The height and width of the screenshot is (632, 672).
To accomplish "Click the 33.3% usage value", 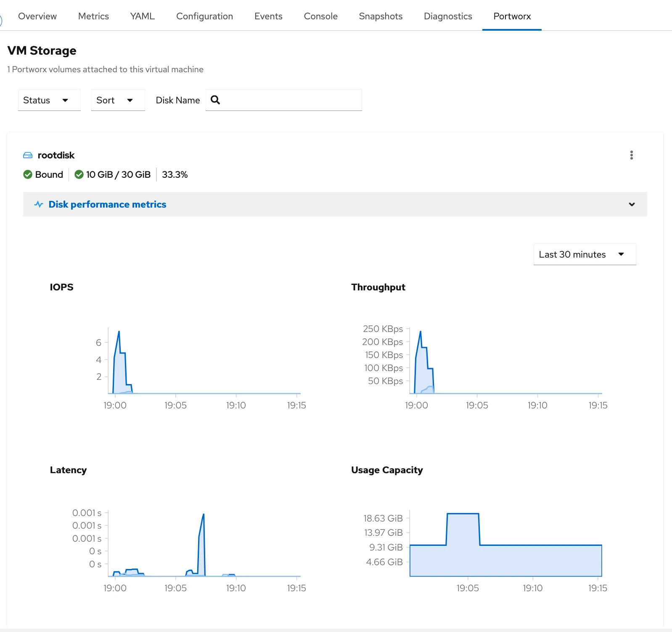I will [175, 174].
